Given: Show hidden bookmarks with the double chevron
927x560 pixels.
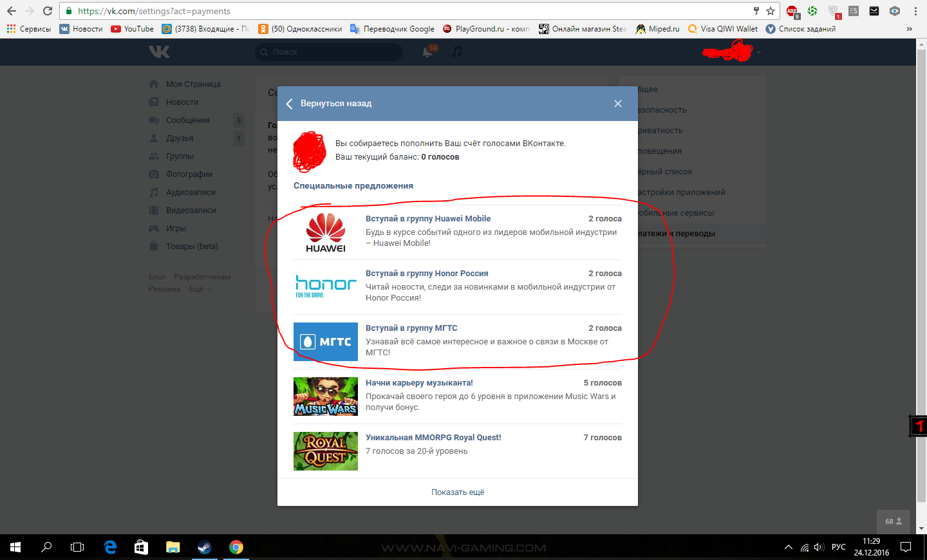Looking at the screenshot, I should click(x=909, y=29).
